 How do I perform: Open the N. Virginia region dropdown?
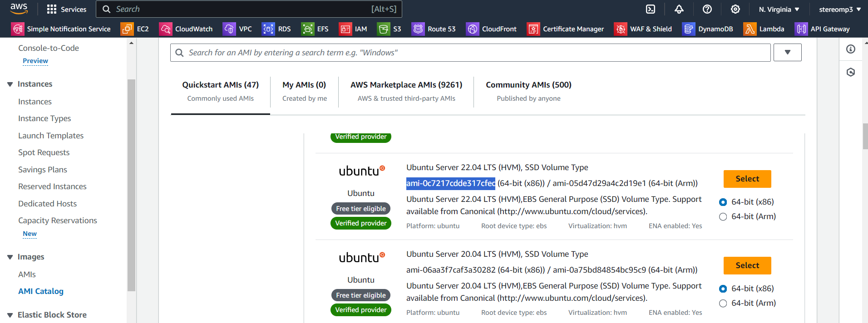coord(779,9)
